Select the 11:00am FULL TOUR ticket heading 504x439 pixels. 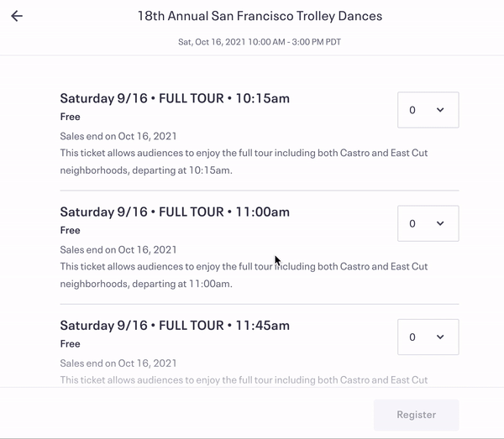(x=175, y=212)
